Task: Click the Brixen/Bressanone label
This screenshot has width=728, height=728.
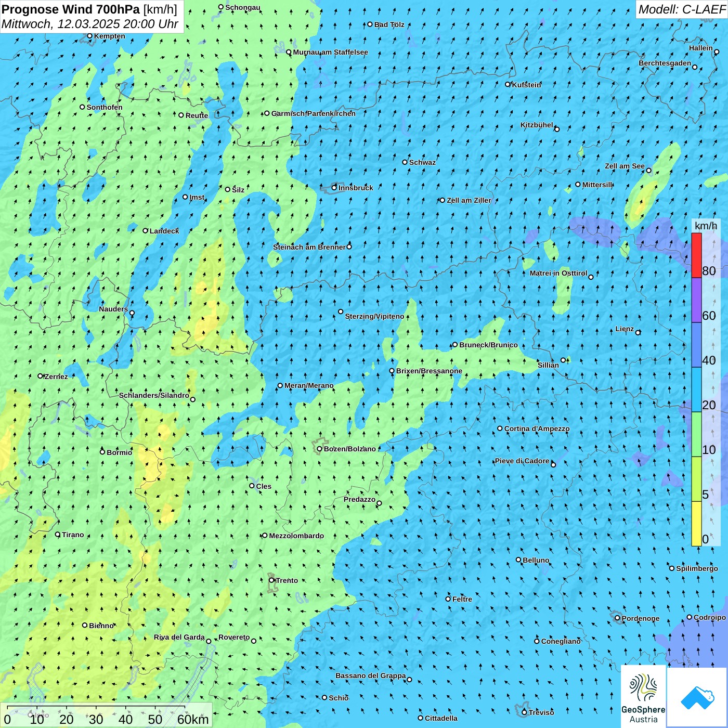Action: 429,371
